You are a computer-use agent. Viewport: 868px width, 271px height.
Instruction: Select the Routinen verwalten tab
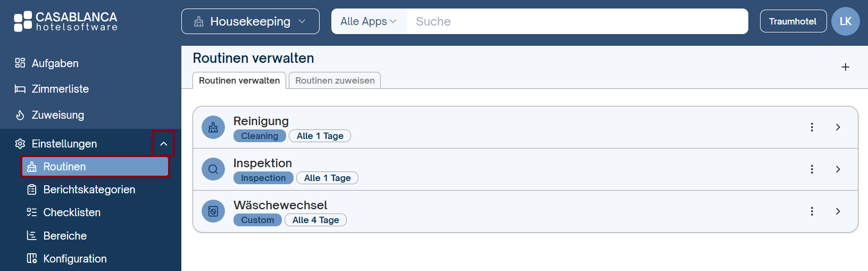point(239,80)
